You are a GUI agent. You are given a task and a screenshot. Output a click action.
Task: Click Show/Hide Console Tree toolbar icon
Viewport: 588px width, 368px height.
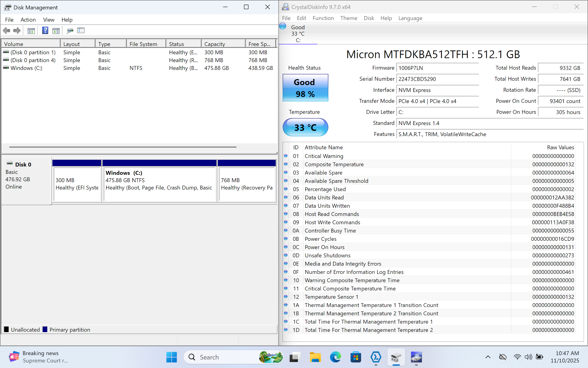click(31, 31)
